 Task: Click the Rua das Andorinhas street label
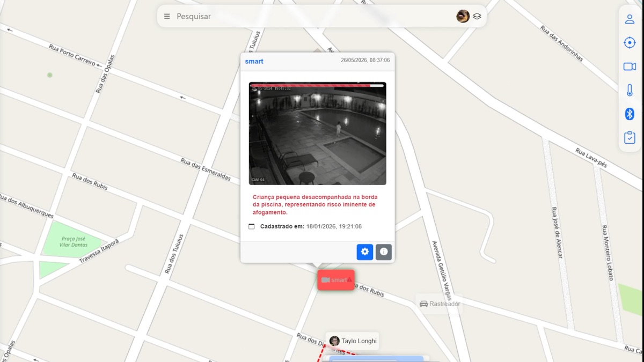[561, 43]
